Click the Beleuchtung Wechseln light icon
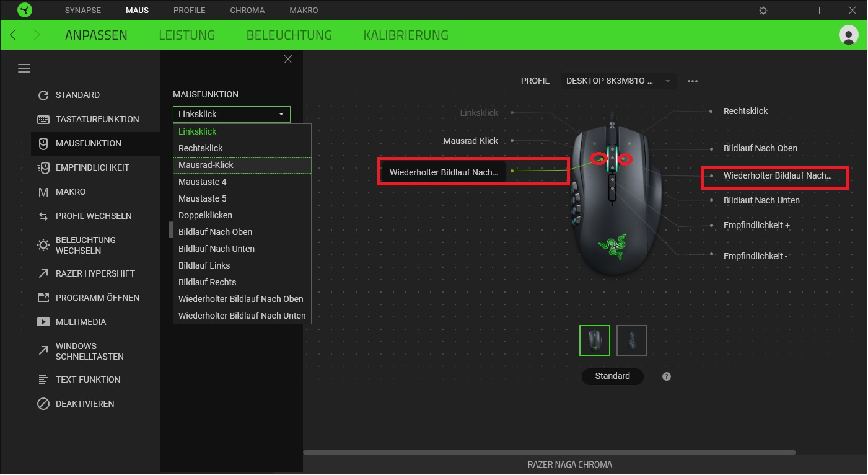Image resolution: width=868 pixels, height=475 pixels. point(43,245)
